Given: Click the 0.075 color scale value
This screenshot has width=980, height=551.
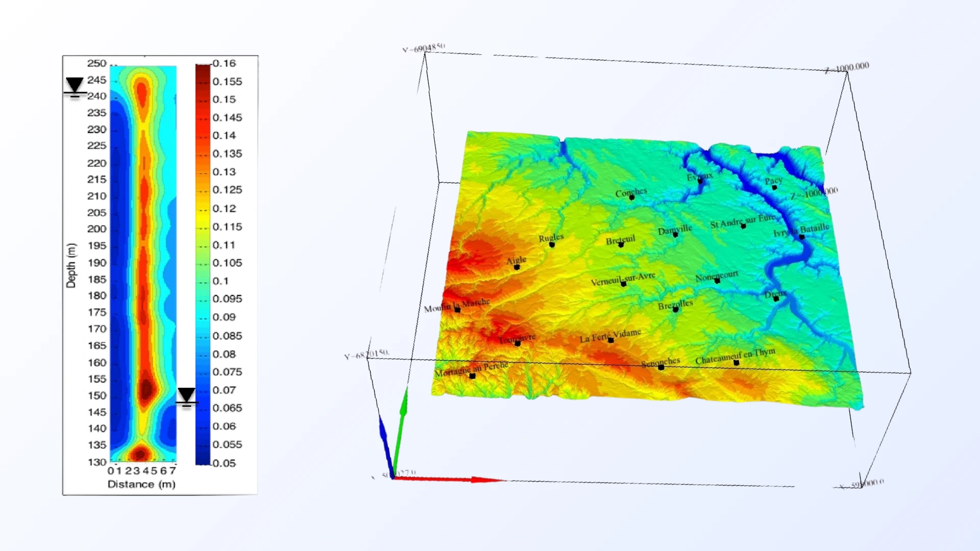Looking at the screenshot, I should [227, 372].
